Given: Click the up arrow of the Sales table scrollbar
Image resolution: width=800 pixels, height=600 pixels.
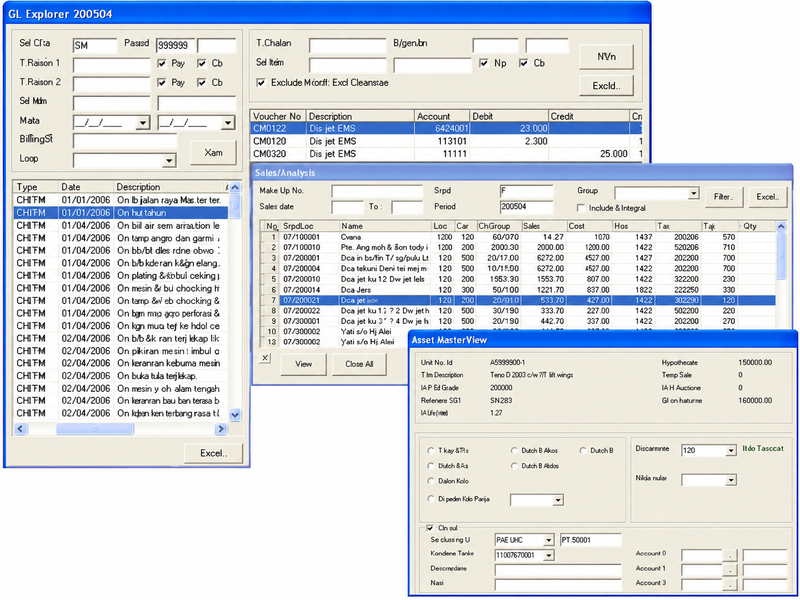Looking at the screenshot, I should point(781,226).
